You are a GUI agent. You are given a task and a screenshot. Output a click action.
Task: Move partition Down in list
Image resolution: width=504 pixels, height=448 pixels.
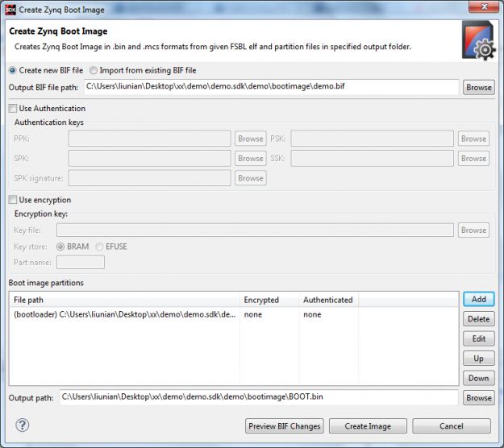pyautogui.click(x=479, y=378)
